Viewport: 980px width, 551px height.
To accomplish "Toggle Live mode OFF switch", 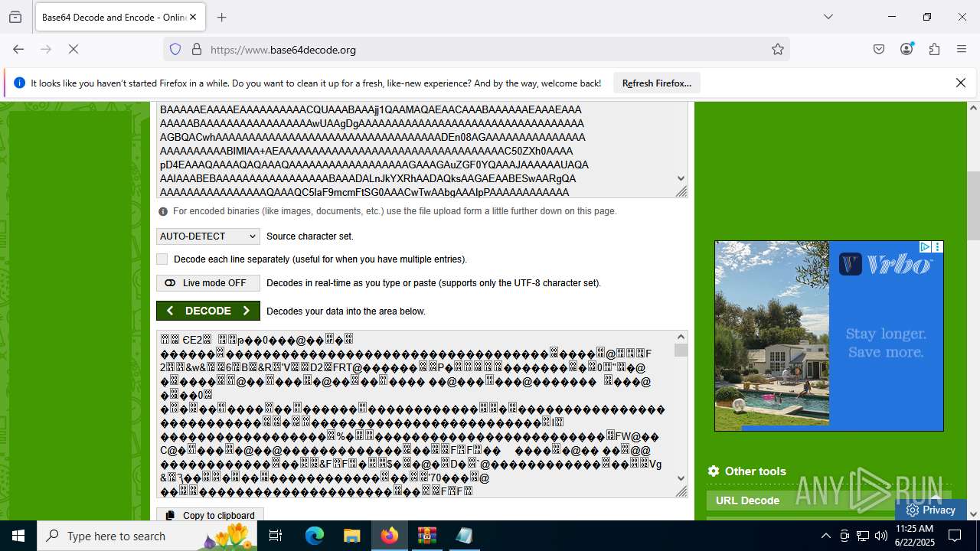I will pyautogui.click(x=208, y=283).
